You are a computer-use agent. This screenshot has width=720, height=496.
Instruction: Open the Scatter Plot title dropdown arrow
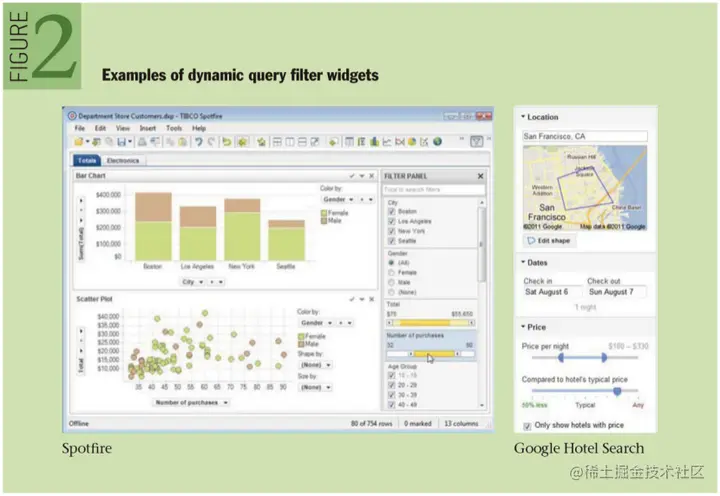point(362,299)
